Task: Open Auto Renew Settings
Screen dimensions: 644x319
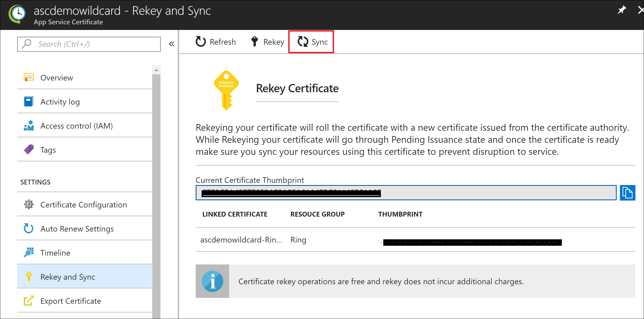Action: pos(77,229)
